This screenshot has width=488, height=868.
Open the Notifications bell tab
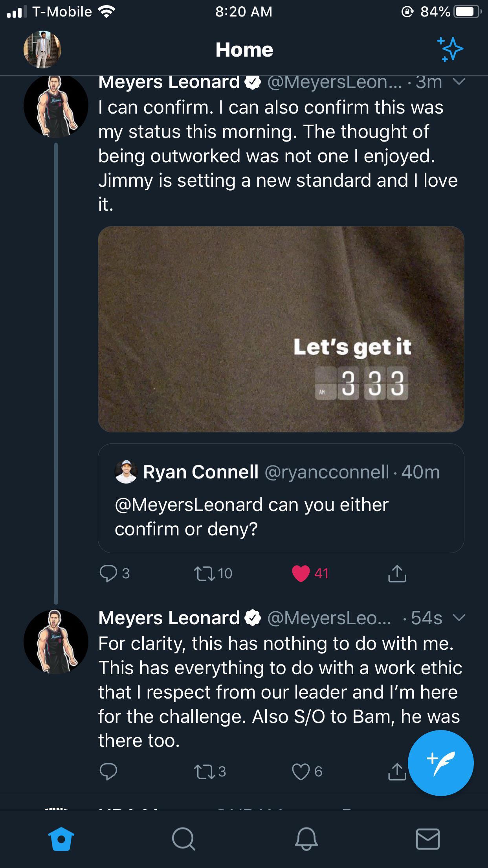point(306,839)
